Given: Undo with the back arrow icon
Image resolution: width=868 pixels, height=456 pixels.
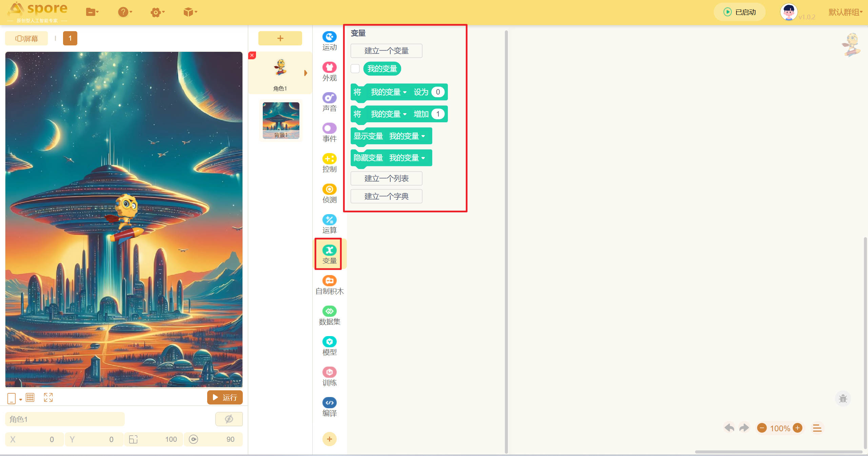Looking at the screenshot, I should tap(729, 428).
